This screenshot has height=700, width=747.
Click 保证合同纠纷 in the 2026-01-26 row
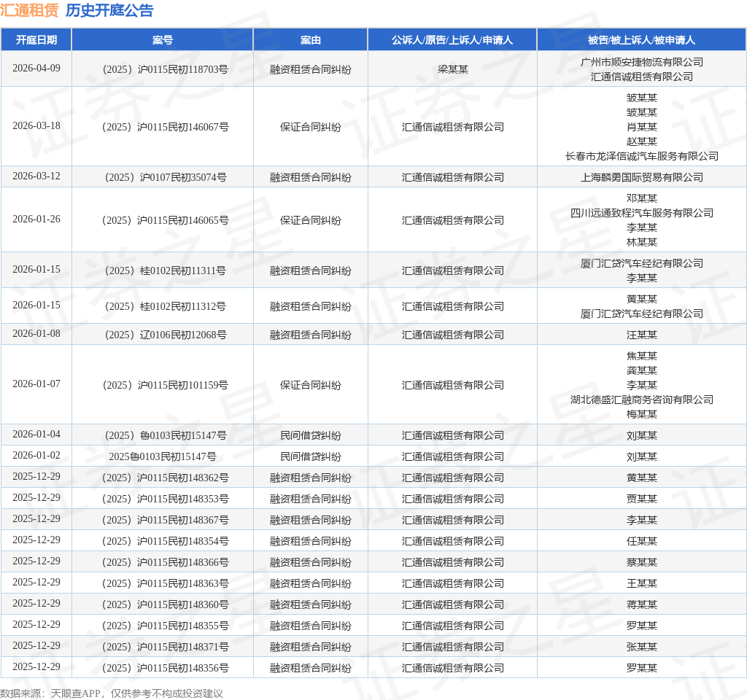coord(311,220)
